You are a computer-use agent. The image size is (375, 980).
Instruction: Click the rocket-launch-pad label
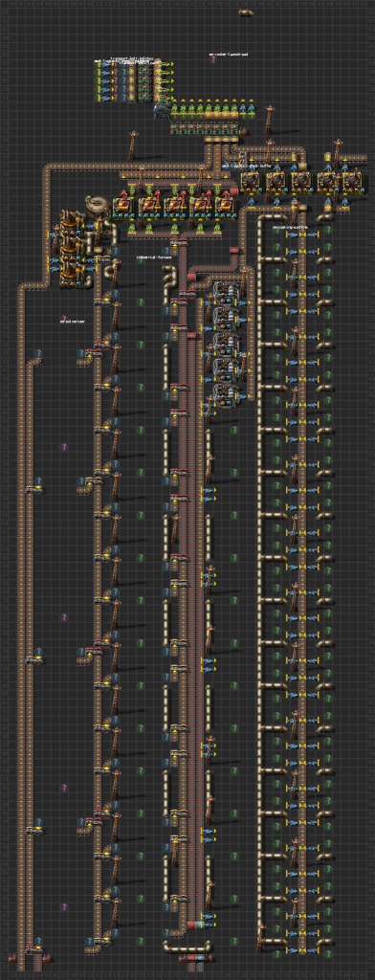click(229, 55)
